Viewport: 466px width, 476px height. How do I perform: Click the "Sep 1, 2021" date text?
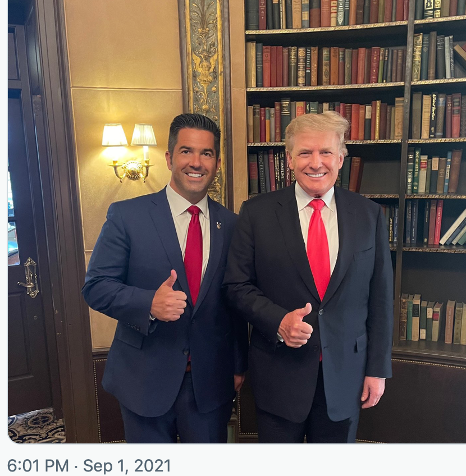pyautogui.click(x=126, y=465)
